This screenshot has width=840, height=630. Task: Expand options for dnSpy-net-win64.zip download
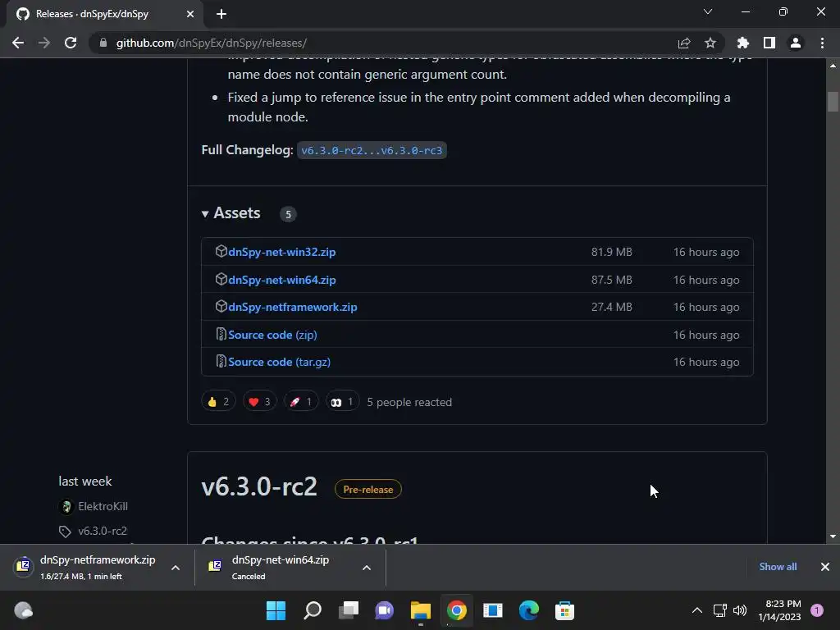(x=367, y=568)
